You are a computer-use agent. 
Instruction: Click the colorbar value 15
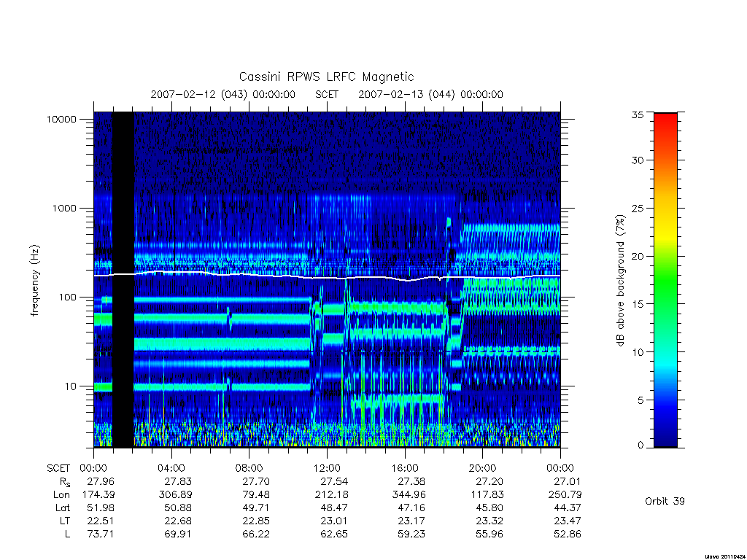coord(638,304)
